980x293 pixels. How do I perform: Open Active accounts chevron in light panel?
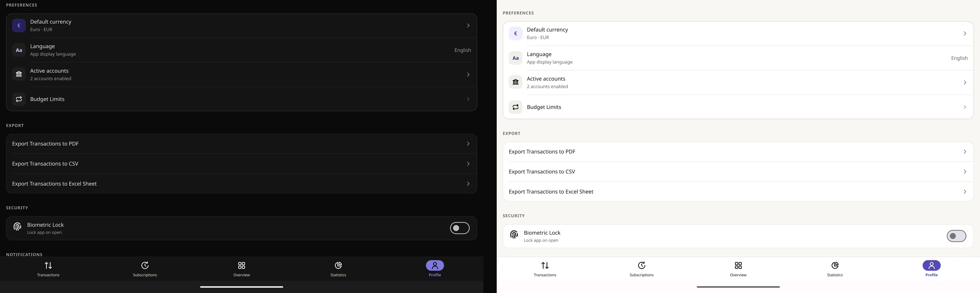[965, 83]
